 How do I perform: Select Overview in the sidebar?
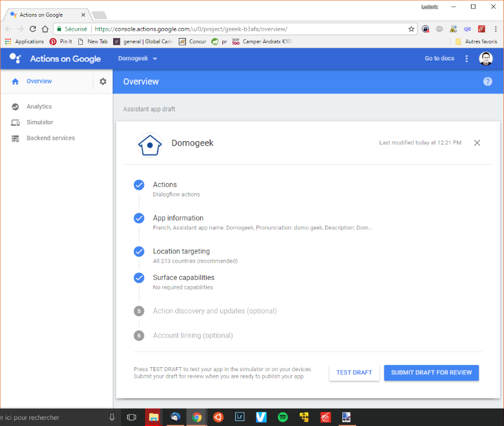39,81
